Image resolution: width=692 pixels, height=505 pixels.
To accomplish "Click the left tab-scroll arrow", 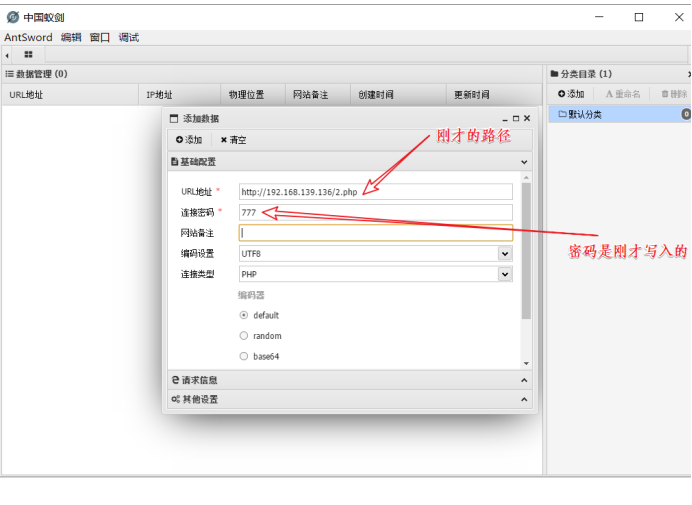I will [7, 55].
